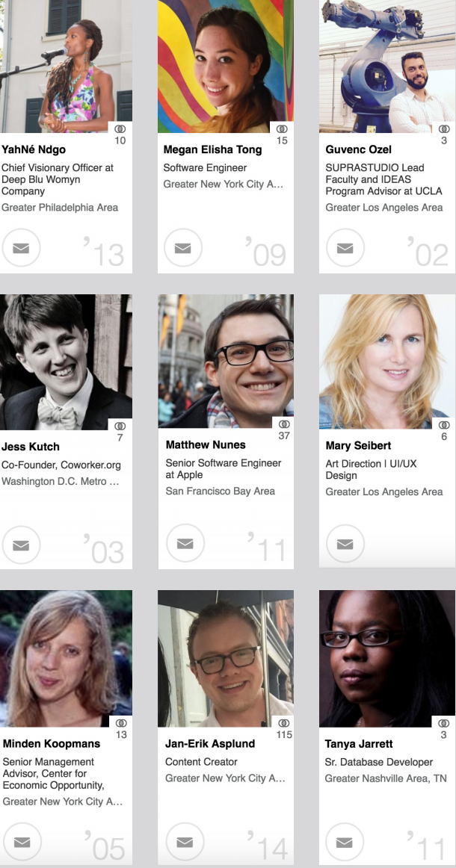This screenshot has height=868, width=456.
Task: Click Tanya Jarrett name link
Action: 359,743
